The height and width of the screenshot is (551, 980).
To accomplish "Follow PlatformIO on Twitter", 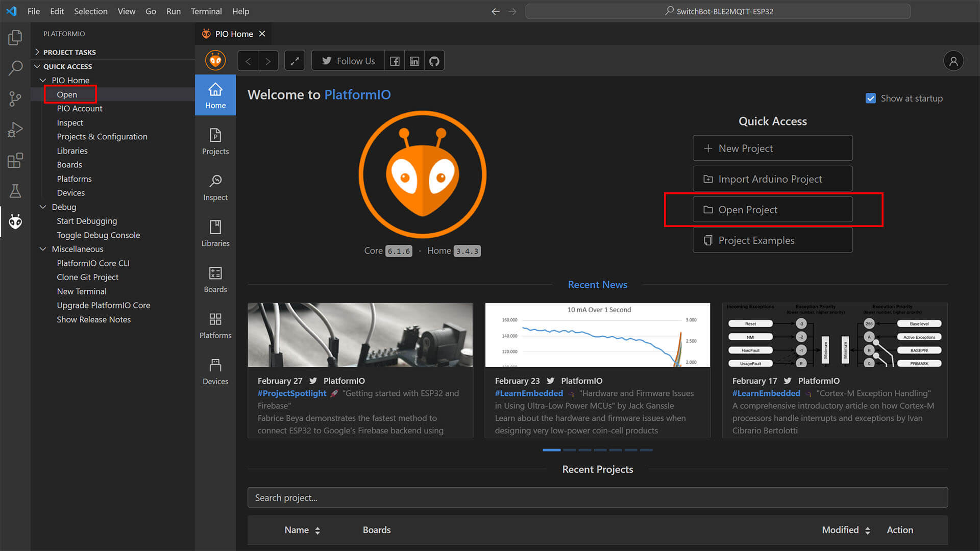I will coord(348,61).
